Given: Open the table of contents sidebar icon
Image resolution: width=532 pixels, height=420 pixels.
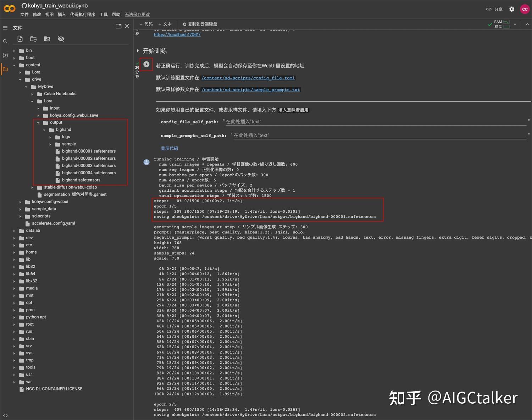Looking at the screenshot, I should pos(5,27).
